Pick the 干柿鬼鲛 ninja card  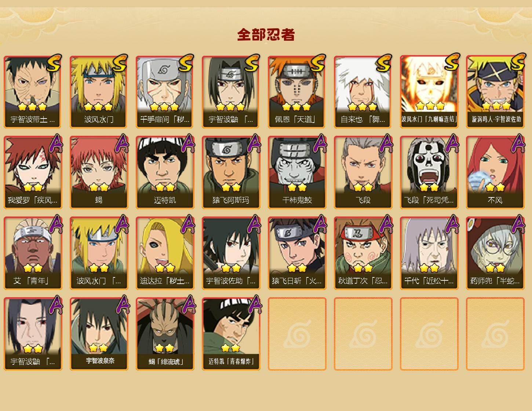click(297, 172)
